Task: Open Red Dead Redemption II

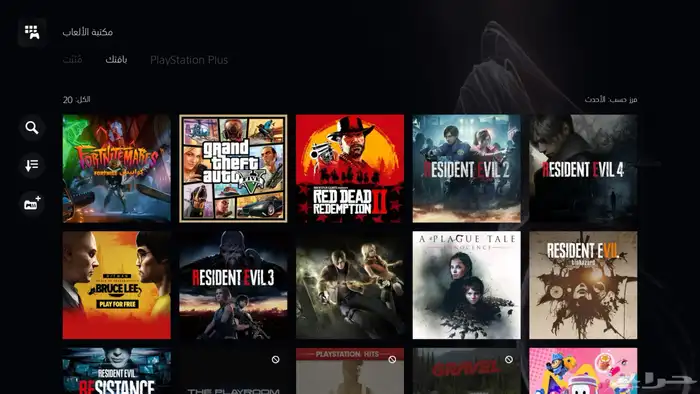Action: coord(350,169)
